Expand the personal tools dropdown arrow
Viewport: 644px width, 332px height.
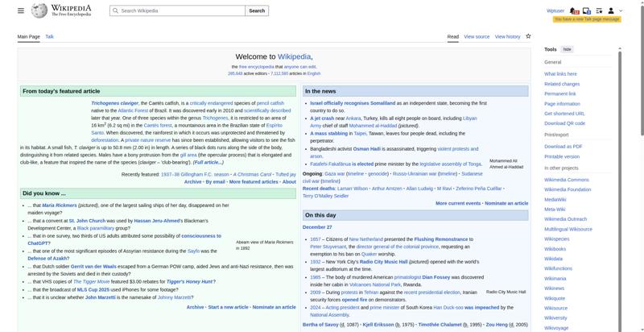coord(620,11)
